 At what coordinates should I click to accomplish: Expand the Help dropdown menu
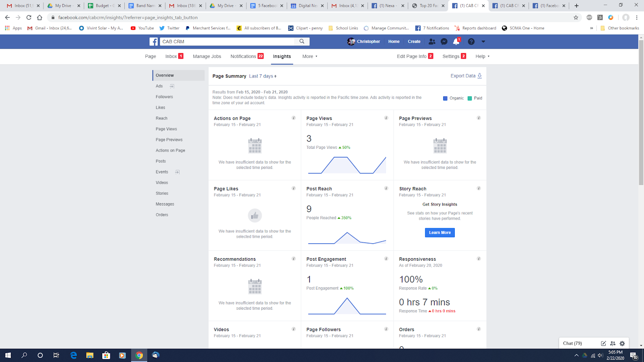(483, 56)
